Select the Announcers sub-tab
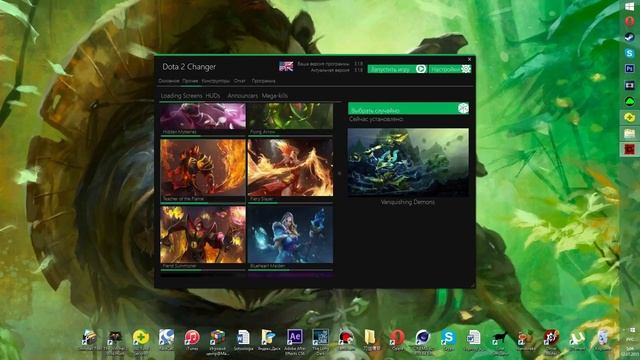Image resolution: width=640 pixels, height=360 pixels. click(x=242, y=96)
